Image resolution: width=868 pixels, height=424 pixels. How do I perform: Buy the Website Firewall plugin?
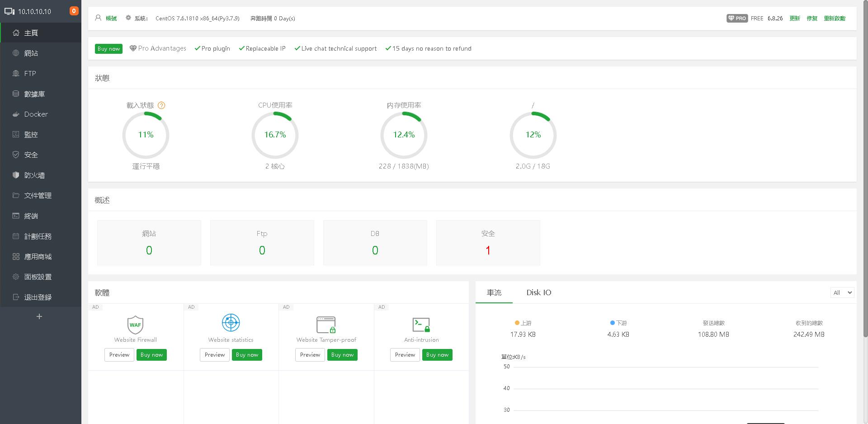point(151,355)
